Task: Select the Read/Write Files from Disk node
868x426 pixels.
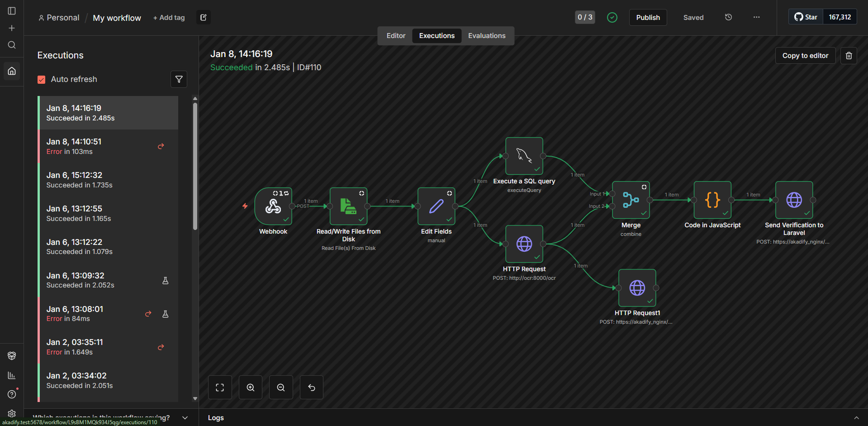Action: coord(348,206)
